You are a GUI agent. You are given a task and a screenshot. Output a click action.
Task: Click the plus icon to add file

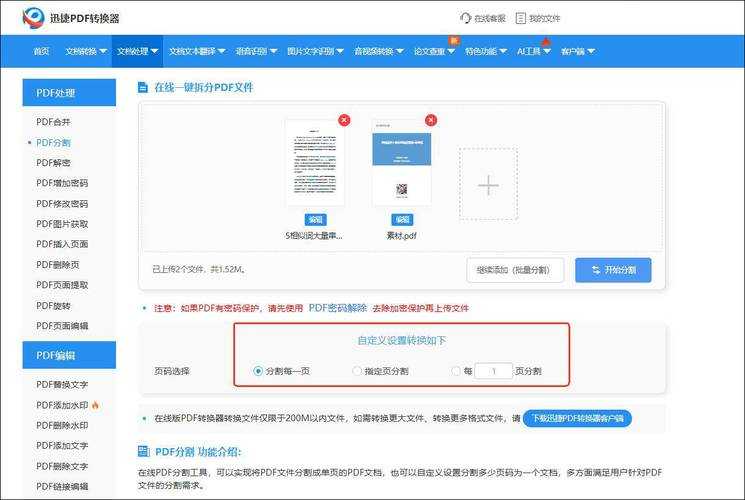coord(488,185)
